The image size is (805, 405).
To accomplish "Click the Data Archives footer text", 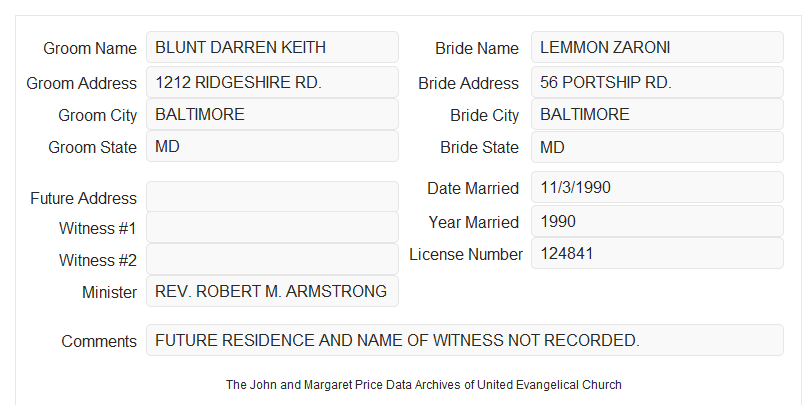I will (x=424, y=384).
